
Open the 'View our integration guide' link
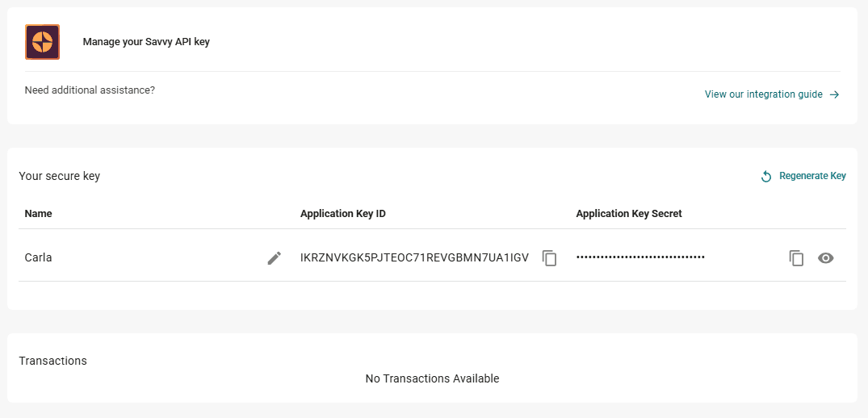pyautogui.click(x=763, y=94)
